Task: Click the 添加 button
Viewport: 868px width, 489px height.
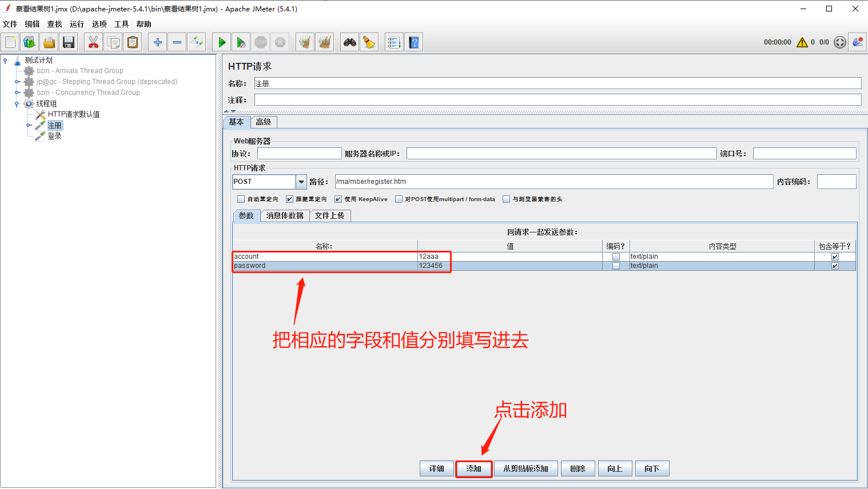Action: pos(473,468)
